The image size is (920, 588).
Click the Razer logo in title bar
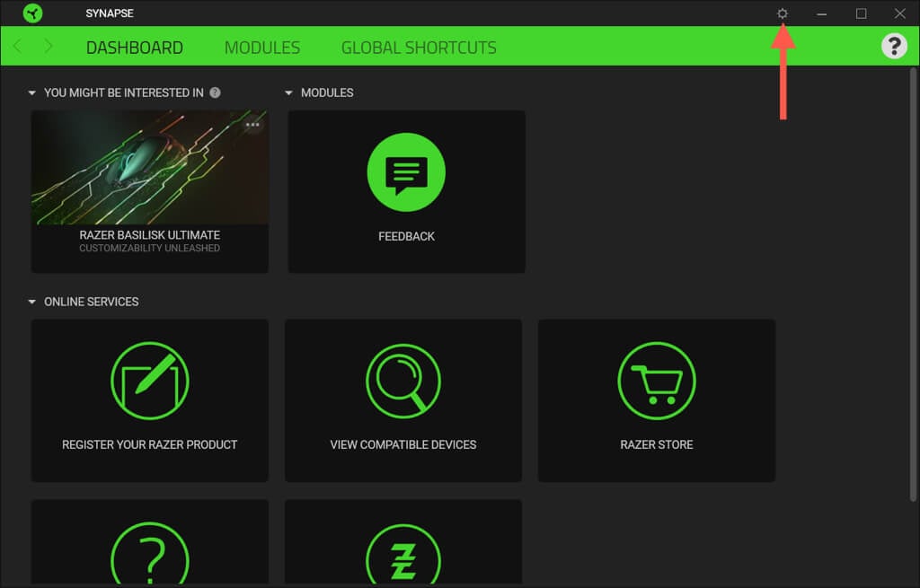tap(33, 13)
